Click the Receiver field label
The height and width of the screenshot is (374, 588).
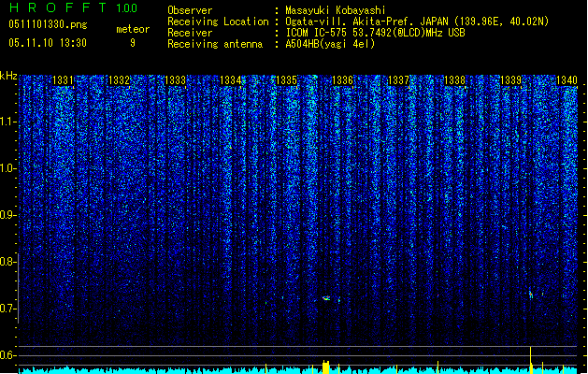190,33
